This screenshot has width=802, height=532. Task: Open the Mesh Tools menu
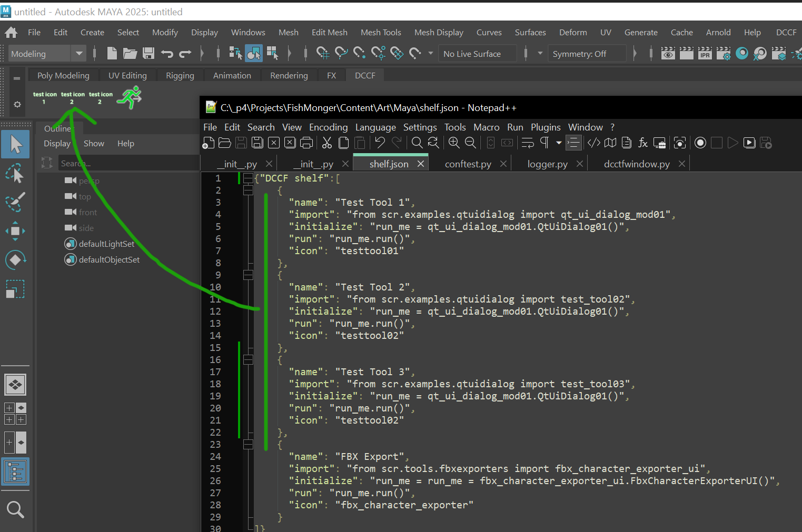click(x=381, y=33)
